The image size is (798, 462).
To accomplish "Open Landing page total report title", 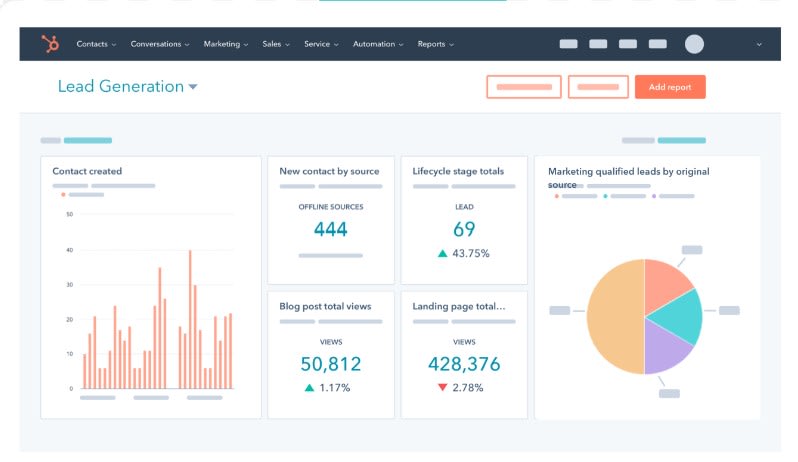I will (459, 306).
